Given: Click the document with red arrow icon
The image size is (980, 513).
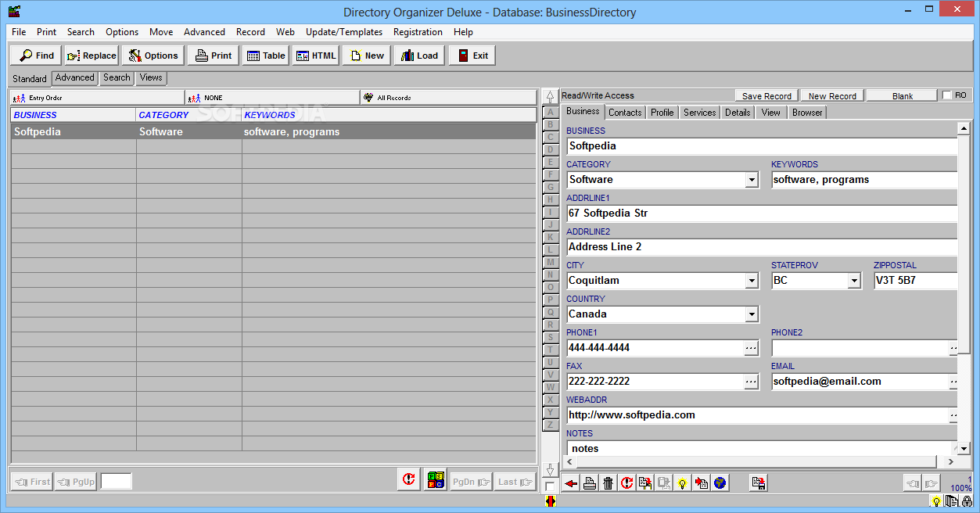Looking at the screenshot, I should pyautogui.click(x=701, y=483).
